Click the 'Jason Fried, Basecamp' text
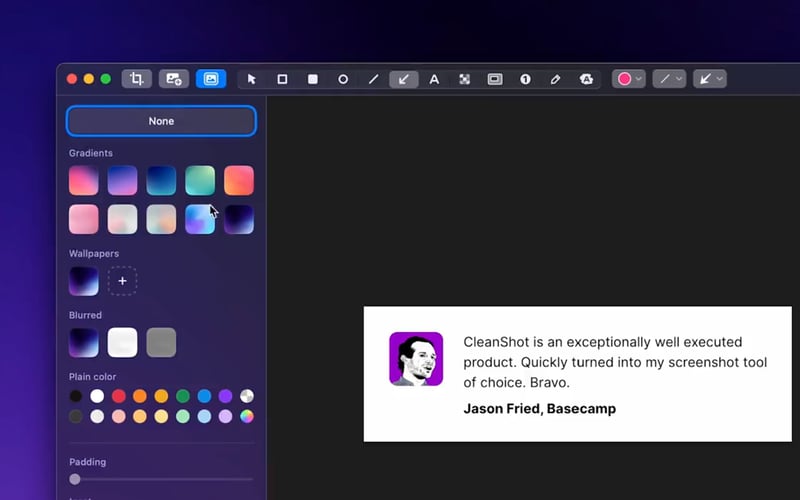Viewport: 800px width, 500px height. (539, 409)
